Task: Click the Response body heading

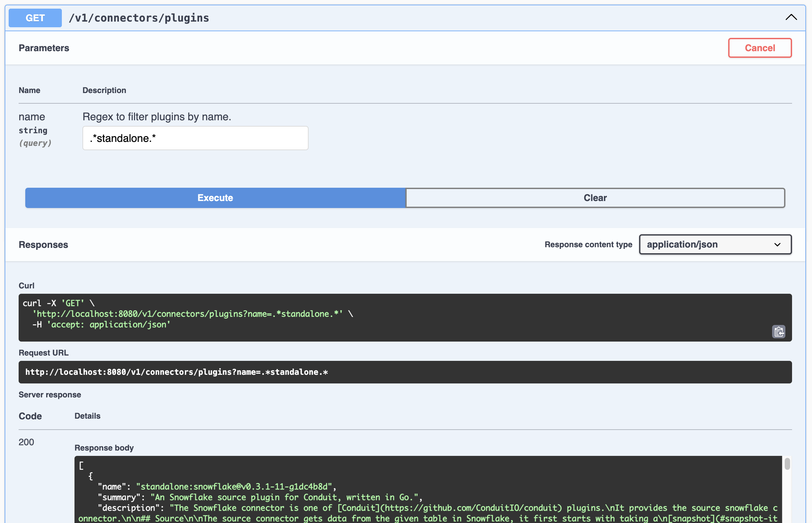Action: (x=104, y=448)
